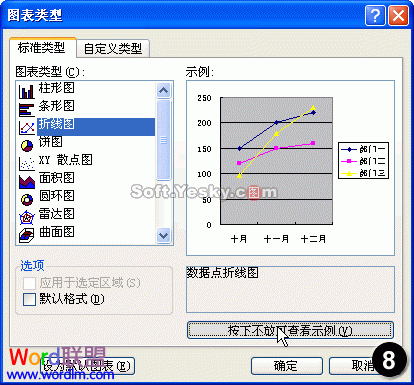Image resolution: width=414 pixels, height=385 pixels.
Task: Toggle the 应用于选定区域 checkbox
Action: pyautogui.click(x=29, y=283)
